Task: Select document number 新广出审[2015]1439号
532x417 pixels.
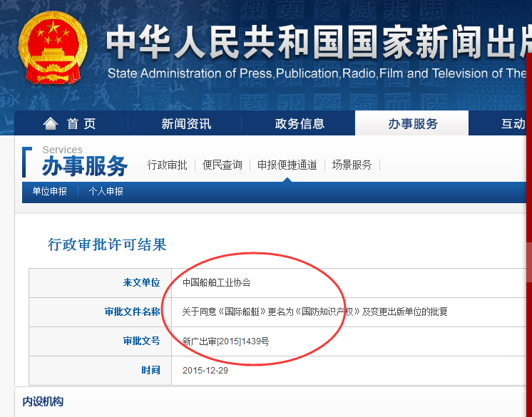Action: (x=225, y=341)
